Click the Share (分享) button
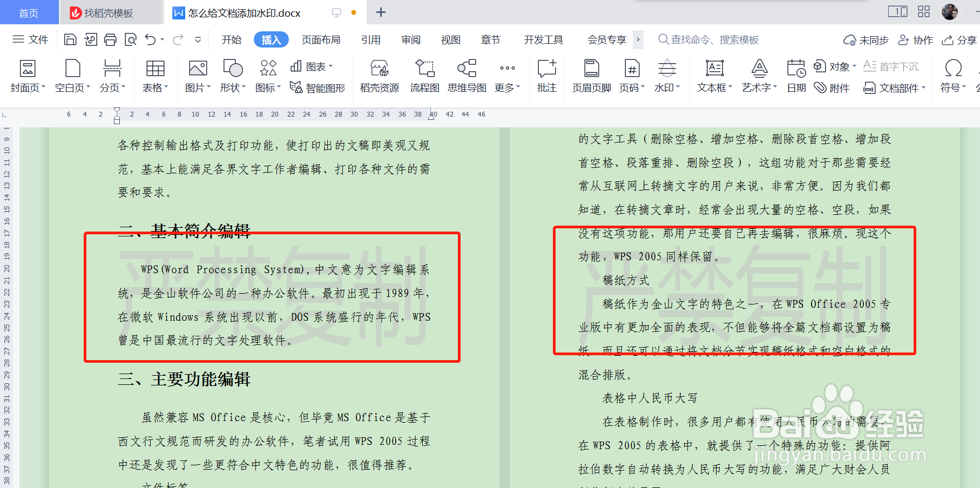 [x=959, y=40]
